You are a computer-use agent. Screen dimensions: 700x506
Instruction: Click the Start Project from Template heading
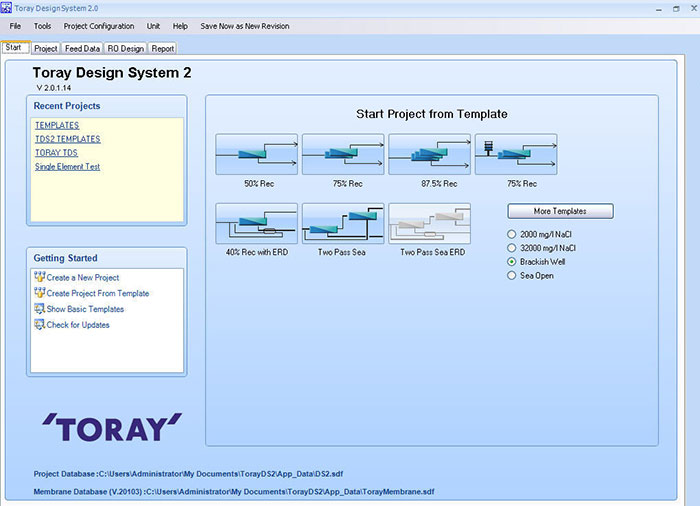(432, 114)
